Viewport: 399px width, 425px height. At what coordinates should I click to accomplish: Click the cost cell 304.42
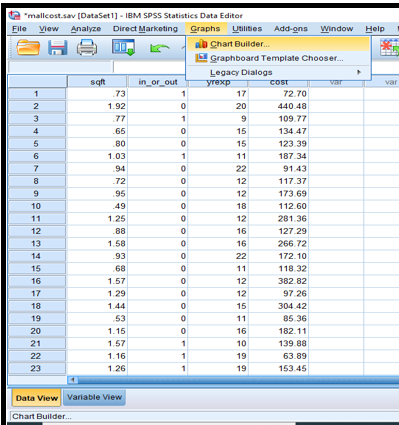279,306
